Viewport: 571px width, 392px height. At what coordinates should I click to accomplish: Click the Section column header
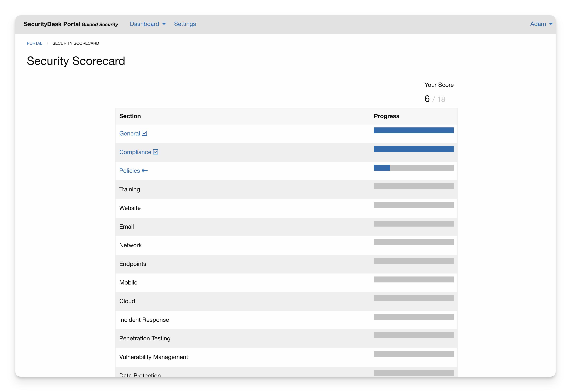[130, 116]
